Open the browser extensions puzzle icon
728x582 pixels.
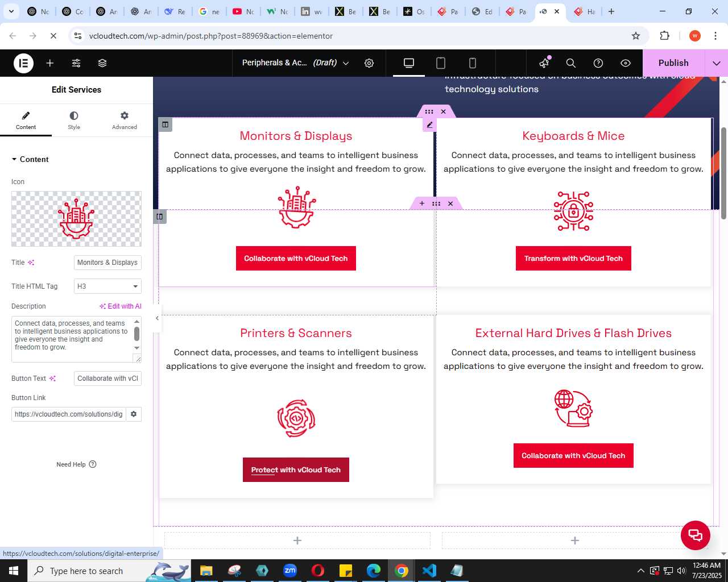[664, 36]
